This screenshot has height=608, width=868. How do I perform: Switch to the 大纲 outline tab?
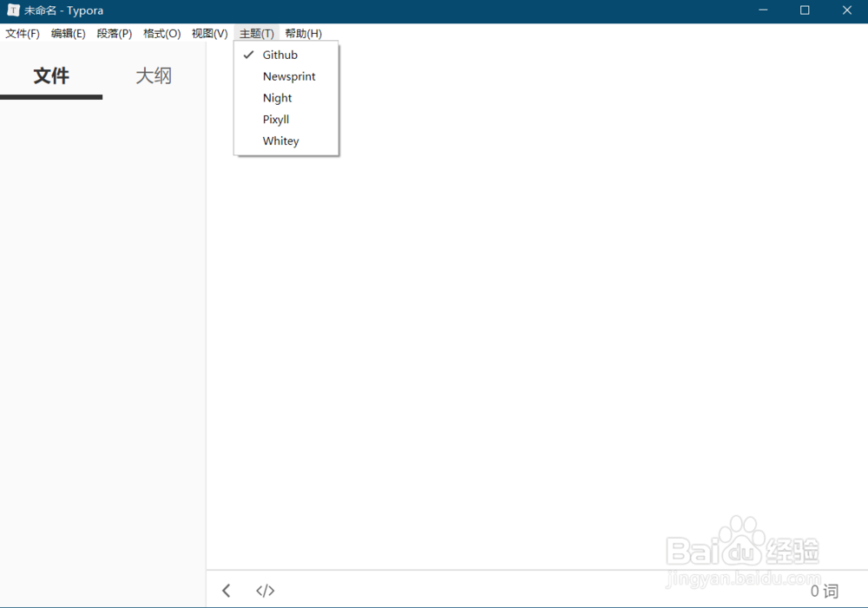(x=154, y=76)
